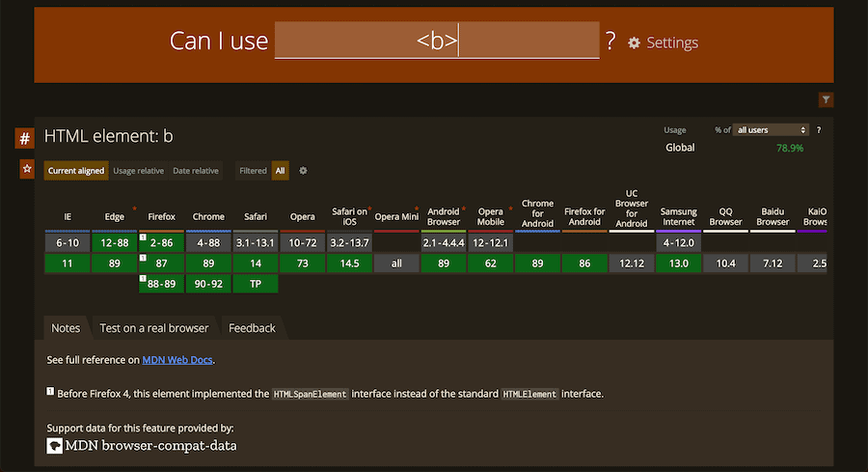Click the Settings gear in the header

coord(634,43)
